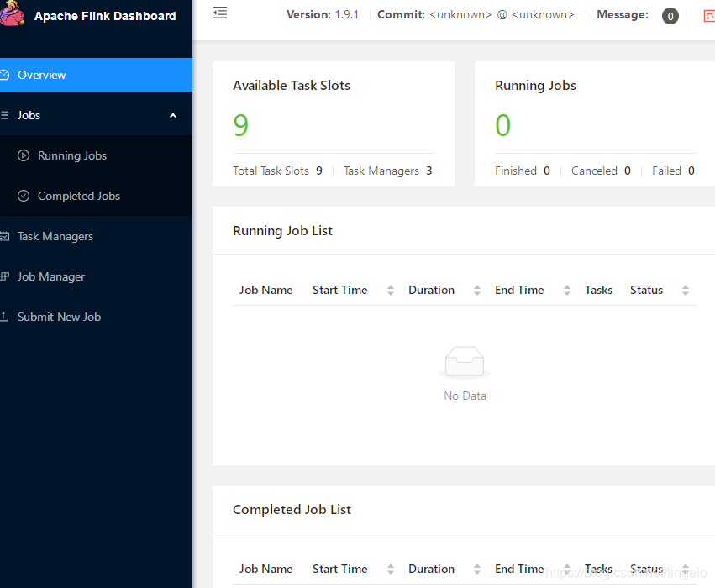Click the No Data empty inbox placeholder
The height and width of the screenshot is (588, 715).
pyautogui.click(x=465, y=374)
